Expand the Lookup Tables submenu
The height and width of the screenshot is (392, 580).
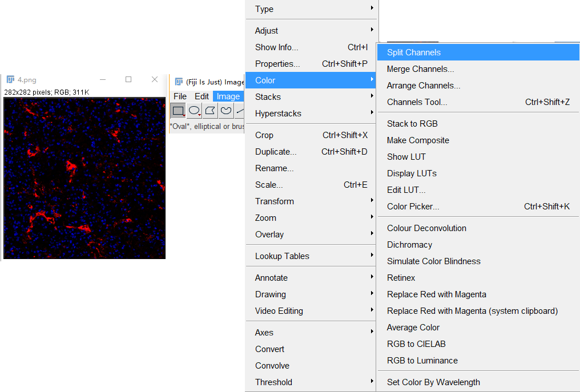[311, 256]
